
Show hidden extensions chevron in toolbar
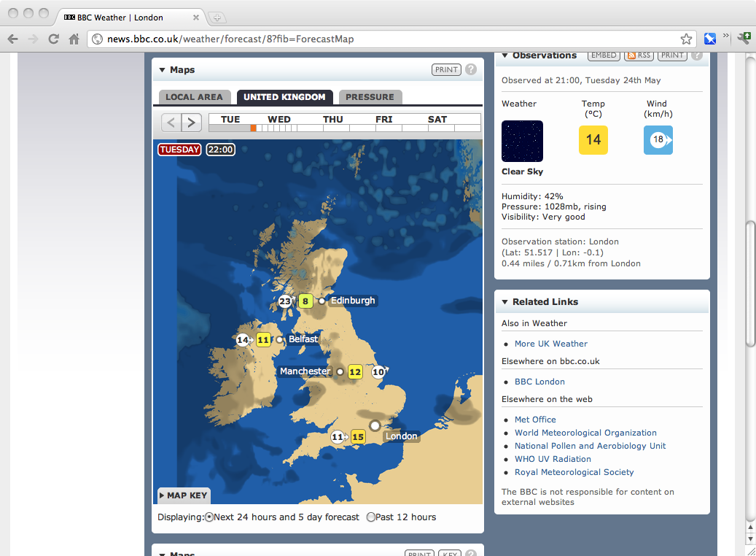(x=726, y=36)
